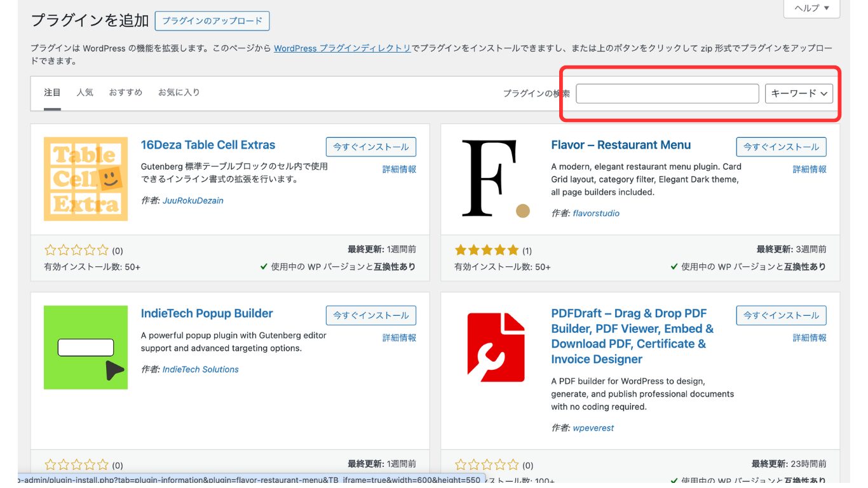Image resolution: width=868 pixels, height=488 pixels.
Task: Click the IndieTech Popup Builder description text
Action: (234, 342)
